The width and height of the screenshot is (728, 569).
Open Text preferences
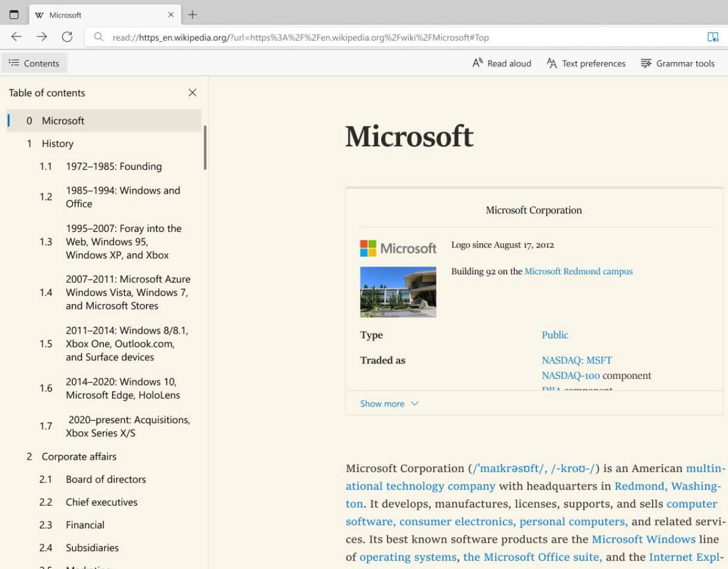pos(586,63)
